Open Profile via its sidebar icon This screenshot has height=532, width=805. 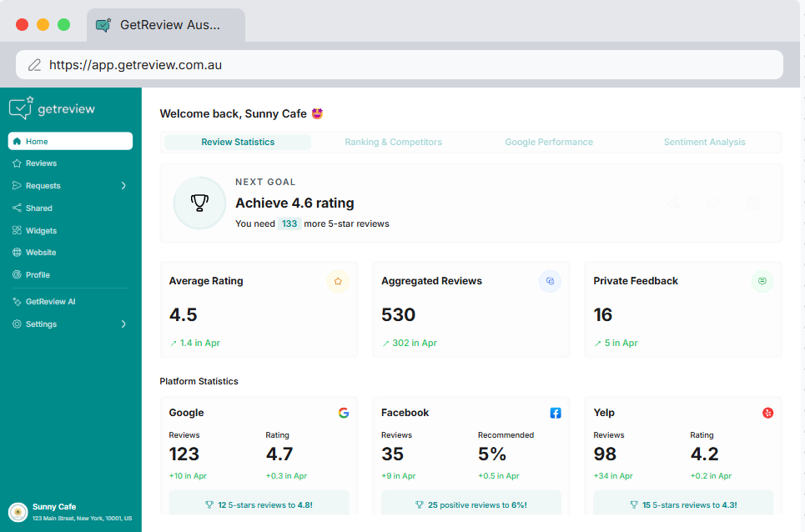tap(17, 274)
